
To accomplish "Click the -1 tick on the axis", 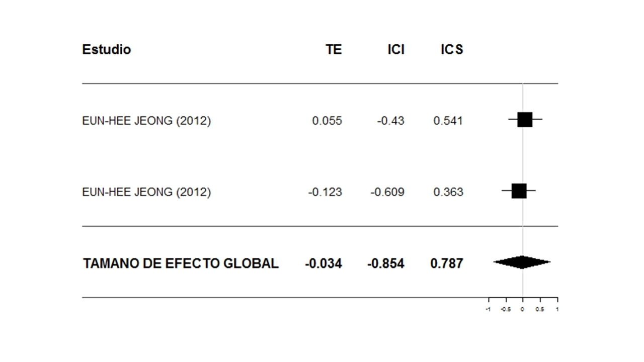I will coord(488,309).
